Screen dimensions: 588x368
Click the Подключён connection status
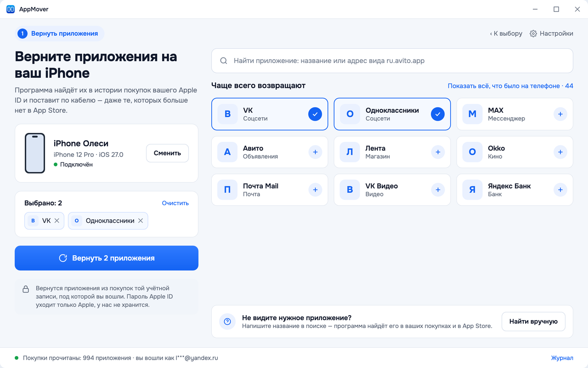point(73,164)
